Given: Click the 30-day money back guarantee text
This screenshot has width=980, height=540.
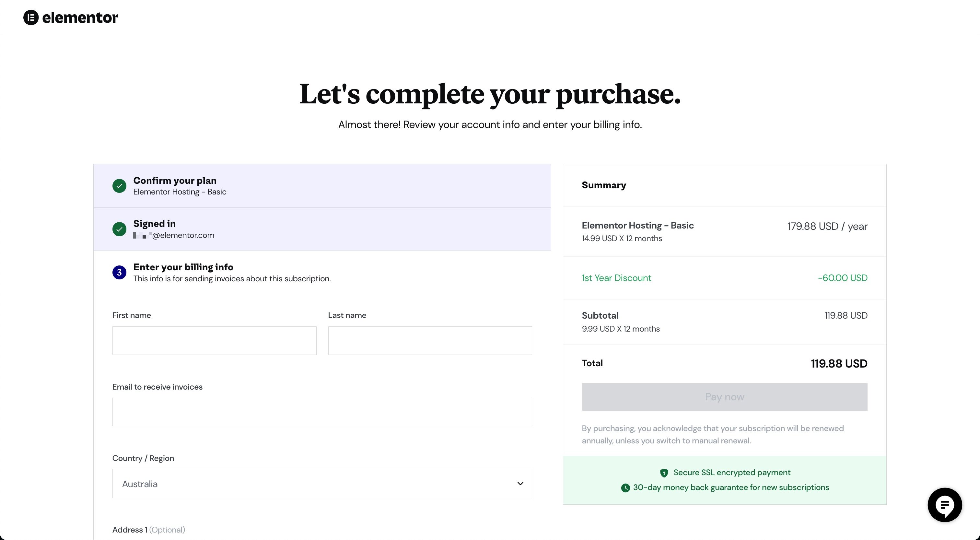Looking at the screenshot, I should pyautogui.click(x=731, y=487).
